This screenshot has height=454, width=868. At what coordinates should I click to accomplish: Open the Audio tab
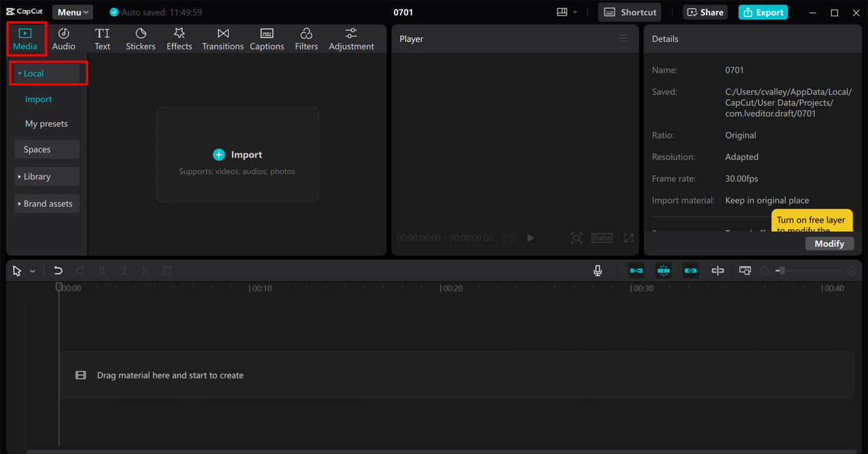[64, 39]
